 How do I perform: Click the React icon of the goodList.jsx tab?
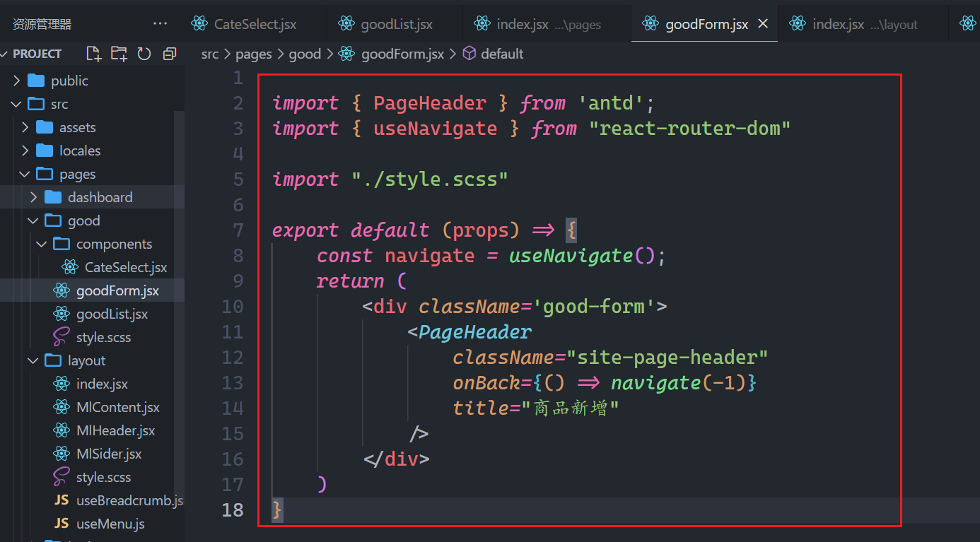(x=346, y=24)
